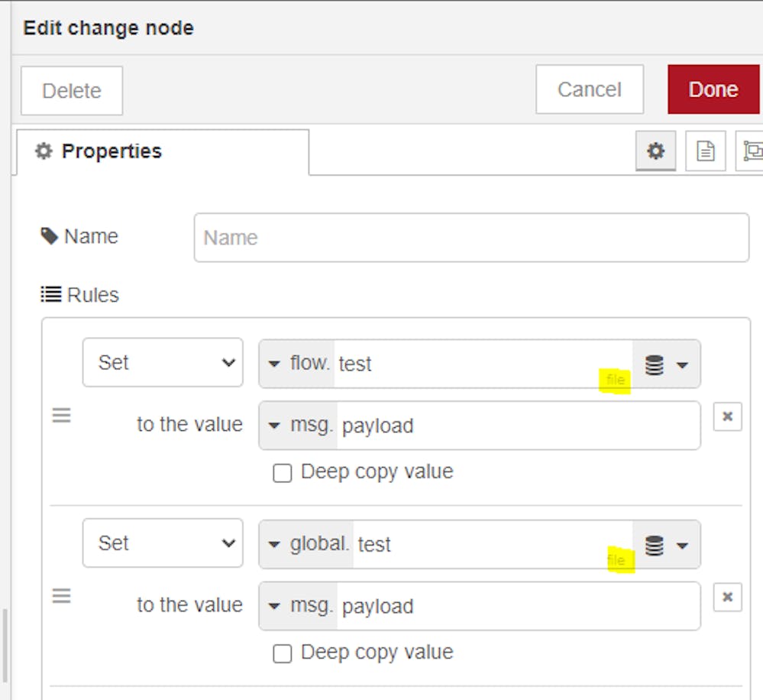Expand global. type selector dropdown
Viewport: 763px width, 700px height.
(x=306, y=544)
